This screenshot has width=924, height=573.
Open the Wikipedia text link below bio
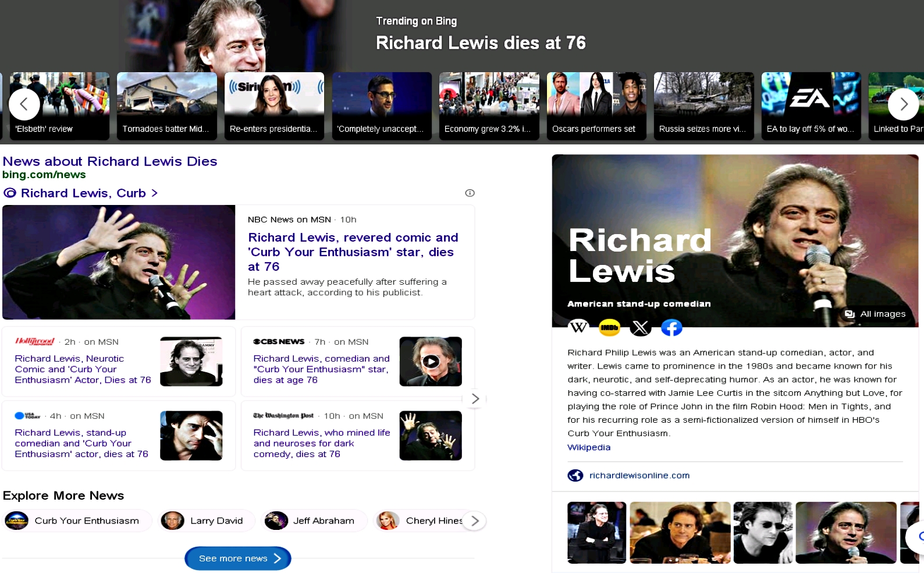pyautogui.click(x=589, y=447)
